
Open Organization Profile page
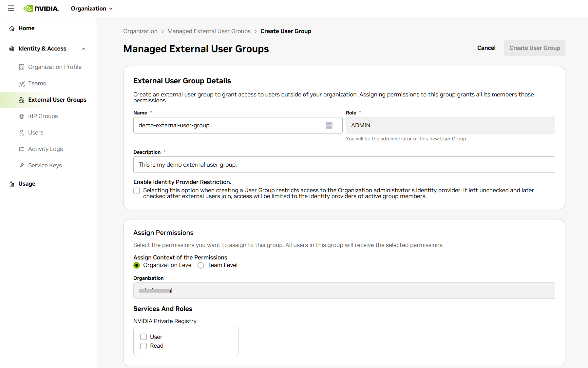(55, 67)
